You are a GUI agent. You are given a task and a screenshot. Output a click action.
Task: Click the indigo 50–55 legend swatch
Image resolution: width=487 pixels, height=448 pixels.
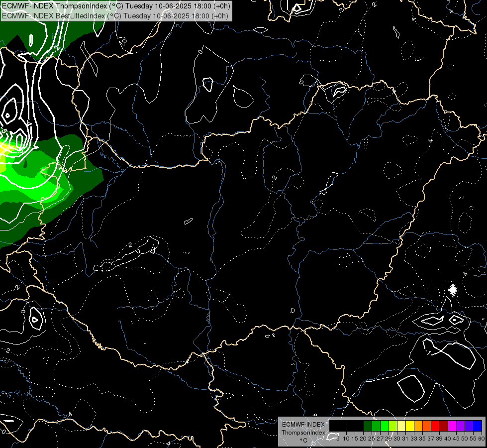pos(469,426)
